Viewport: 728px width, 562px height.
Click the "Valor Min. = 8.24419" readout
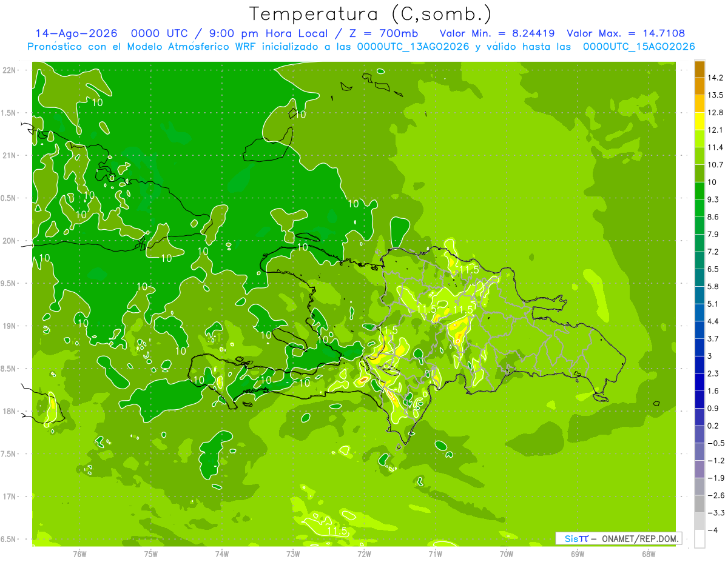click(x=497, y=33)
